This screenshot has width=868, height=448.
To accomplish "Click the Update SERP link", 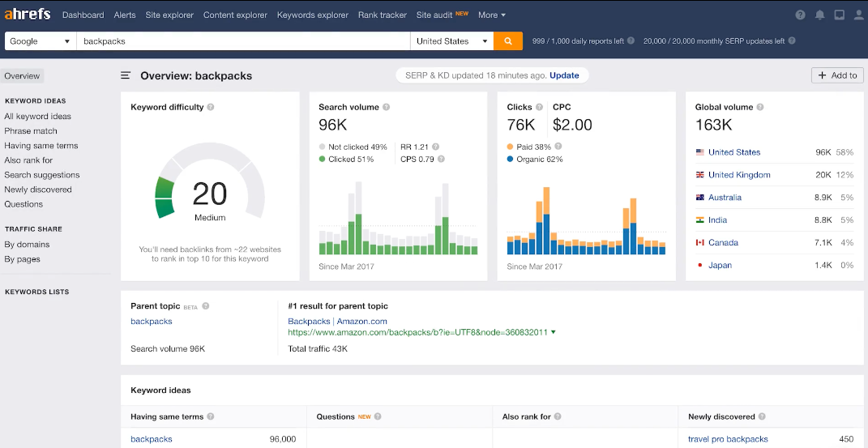I will coord(564,75).
